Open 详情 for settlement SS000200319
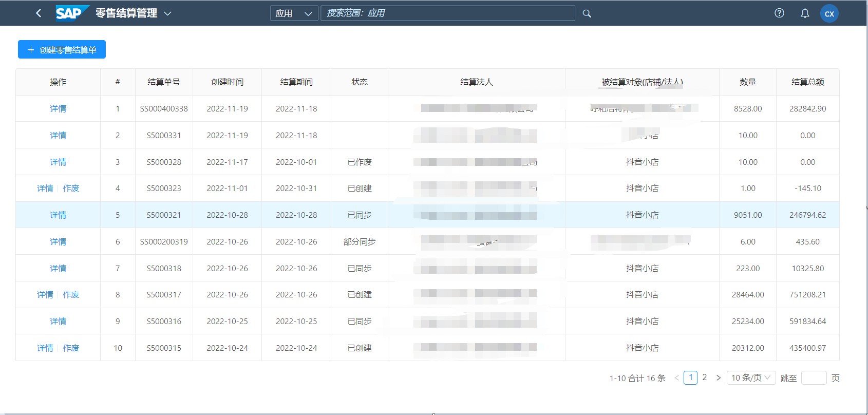Screen dimensions: 868x415 point(58,242)
